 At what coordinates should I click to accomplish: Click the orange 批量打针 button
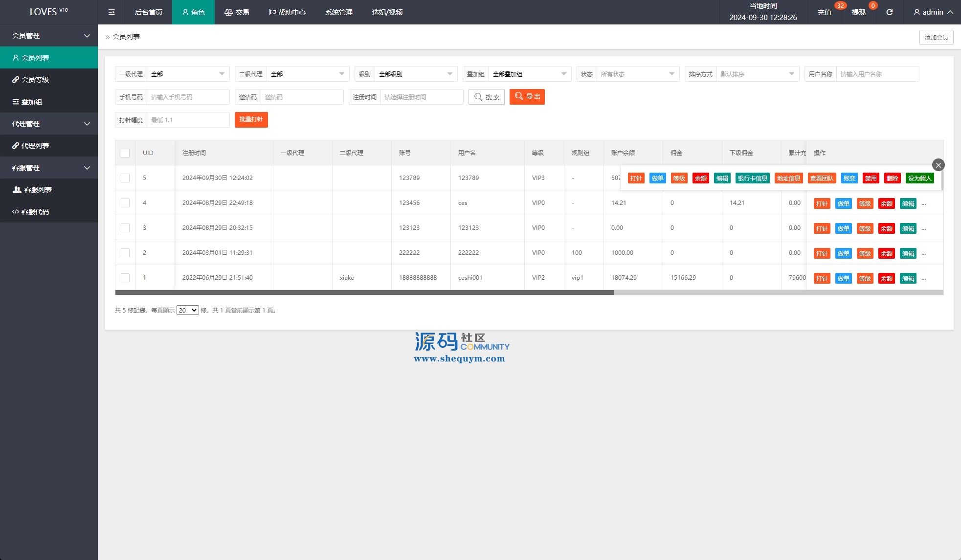pyautogui.click(x=251, y=119)
